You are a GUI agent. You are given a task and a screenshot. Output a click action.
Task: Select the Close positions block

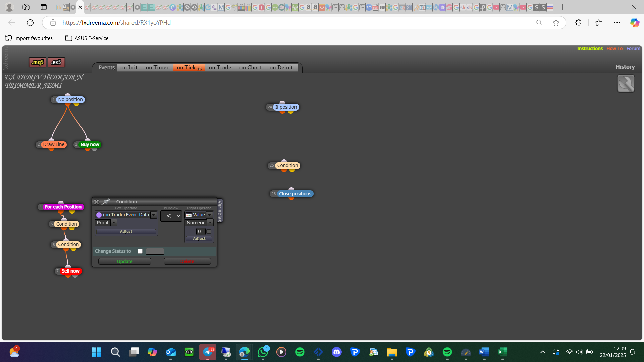[x=295, y=194]
